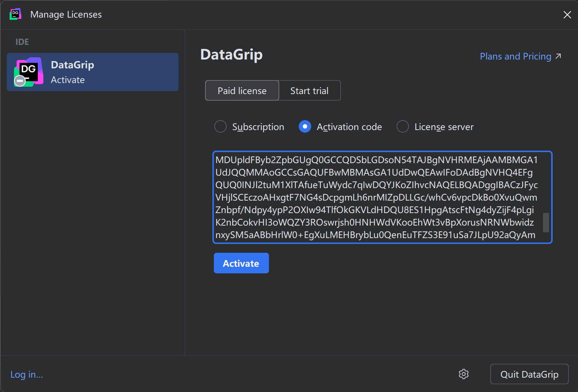Click the DG product icon in the sidebar
The image size is (578, 392).
[x=29, y=71]
